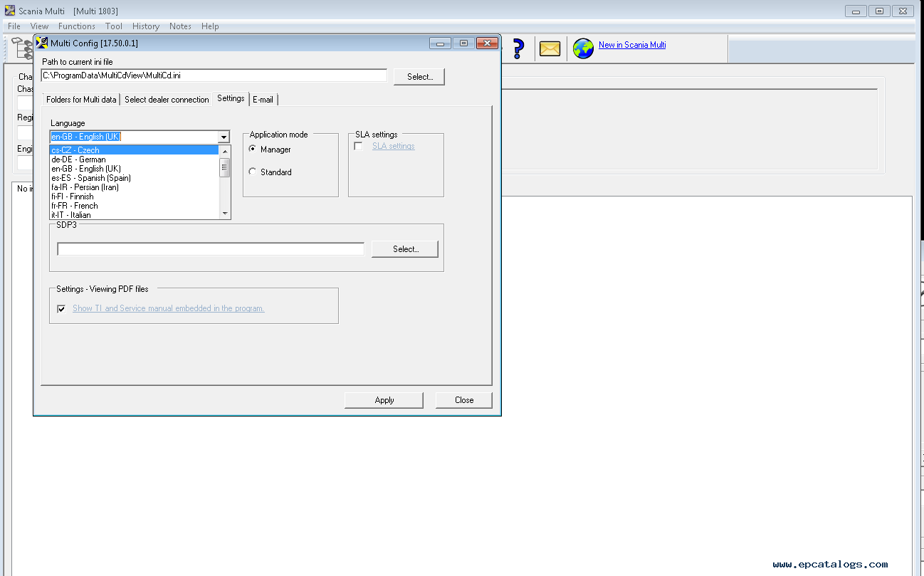This screenshot has height=576, width=924.
Task: Open the History menu
Action: 146,26
